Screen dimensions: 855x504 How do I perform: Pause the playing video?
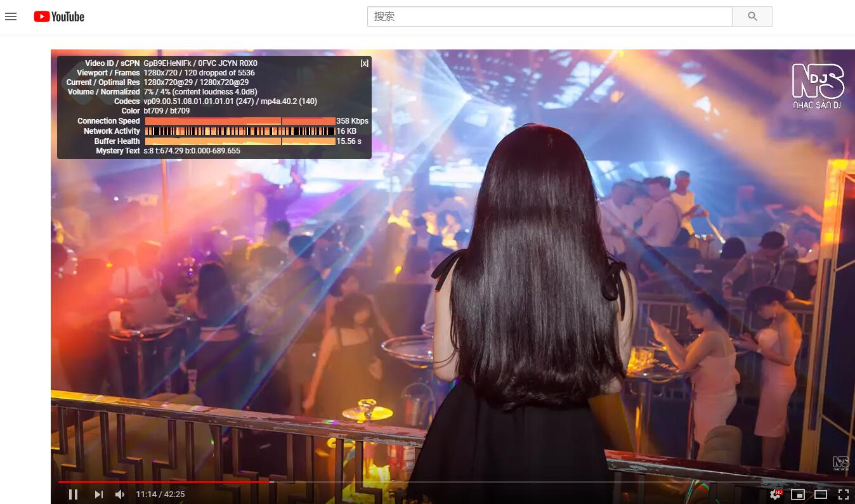coord(74,494)
